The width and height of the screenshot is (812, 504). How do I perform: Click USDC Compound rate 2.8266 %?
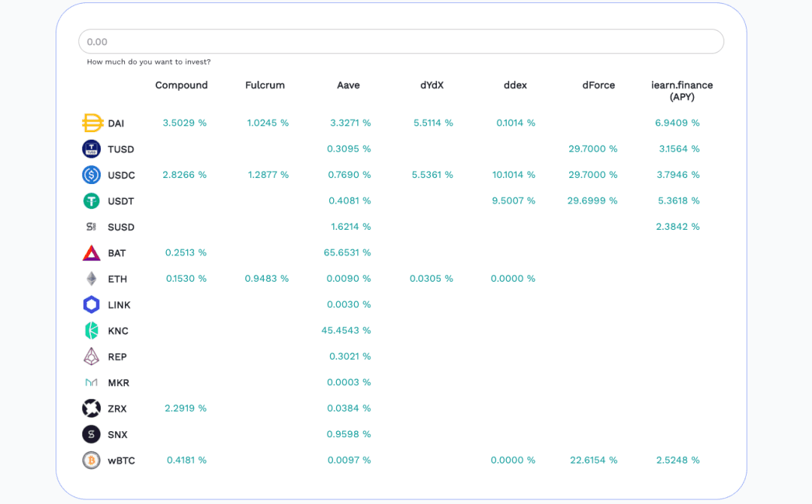click(x=184, y=174)
